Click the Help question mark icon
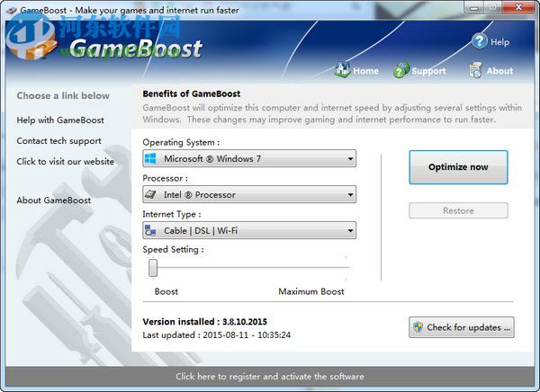 click(480, 41)
